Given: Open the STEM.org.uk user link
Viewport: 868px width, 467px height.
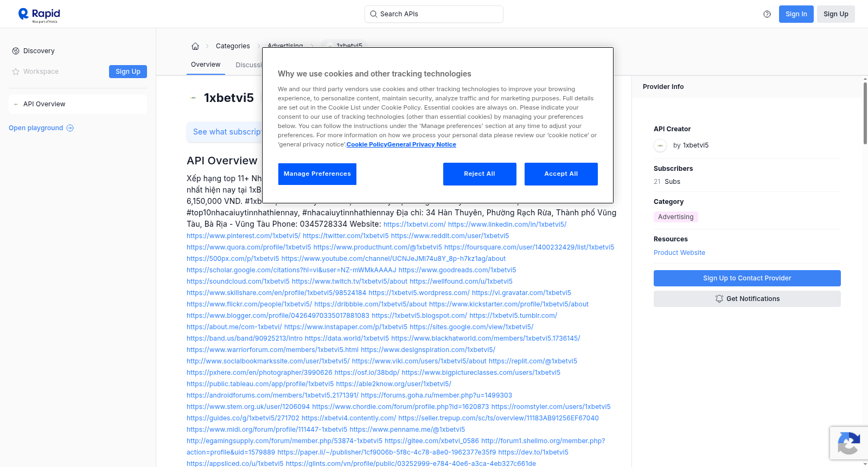Looking at the screenshot, I should [248, 407].
